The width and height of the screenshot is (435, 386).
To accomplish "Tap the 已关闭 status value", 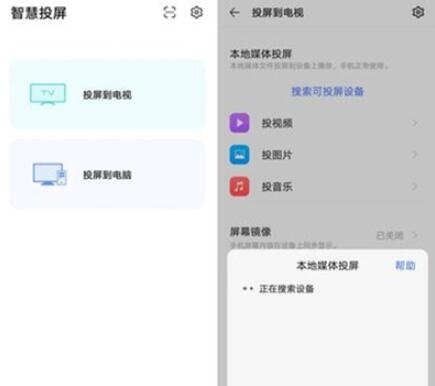I will tap(390, 236).
